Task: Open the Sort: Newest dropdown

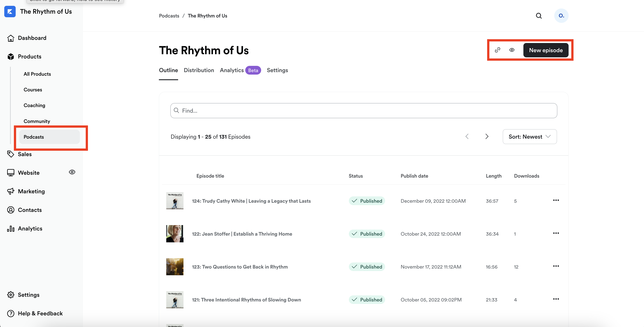Action: pyautogui.click(x=529, y=137)
